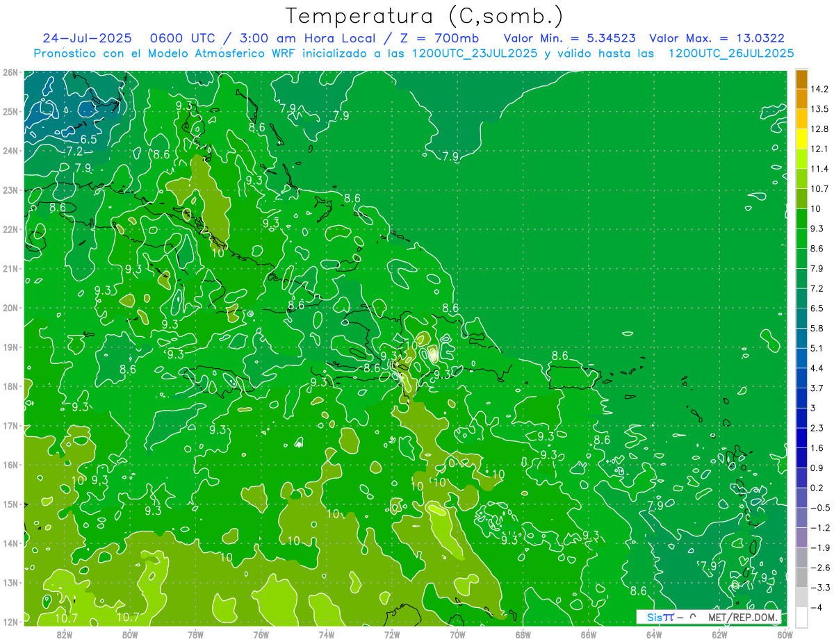Click the "60W" longitude axis label

point(785,634)
